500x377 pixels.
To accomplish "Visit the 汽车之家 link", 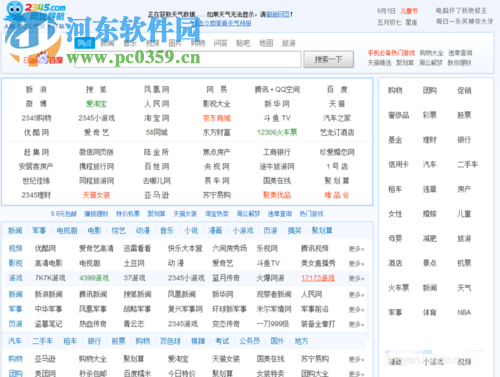I will tap(337, 118).
